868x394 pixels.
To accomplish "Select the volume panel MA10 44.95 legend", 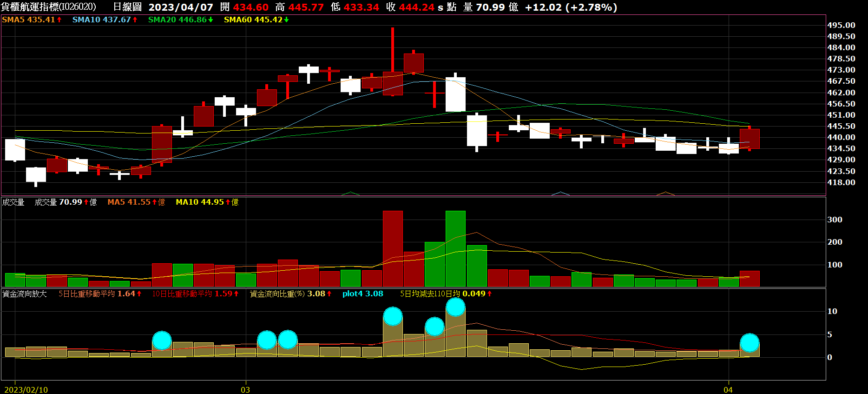I will pos(207,202).
